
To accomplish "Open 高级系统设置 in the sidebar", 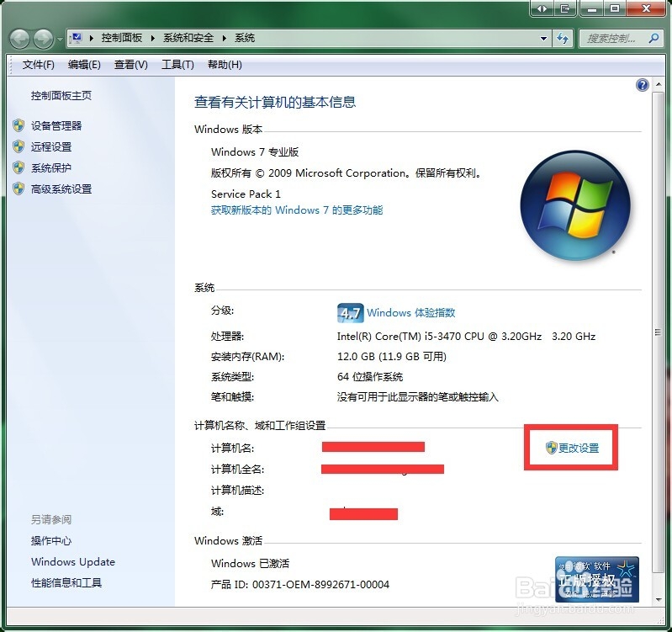I will (x=61, y=189).
